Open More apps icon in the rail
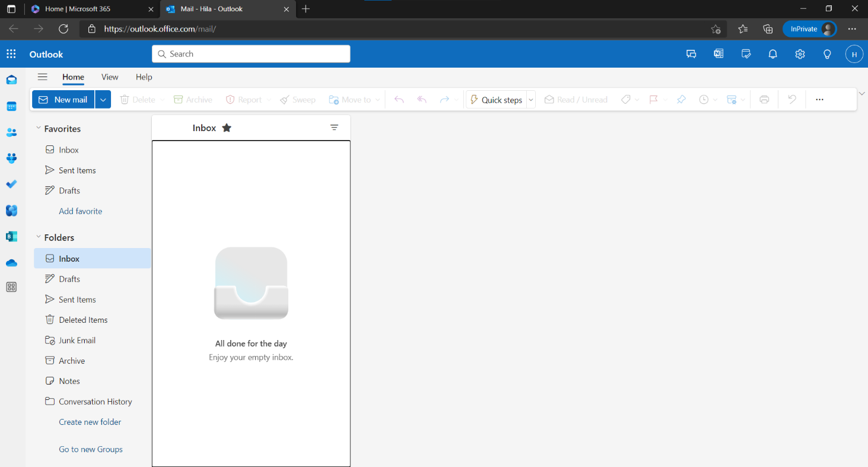868x467 pixels. (11, 287)
